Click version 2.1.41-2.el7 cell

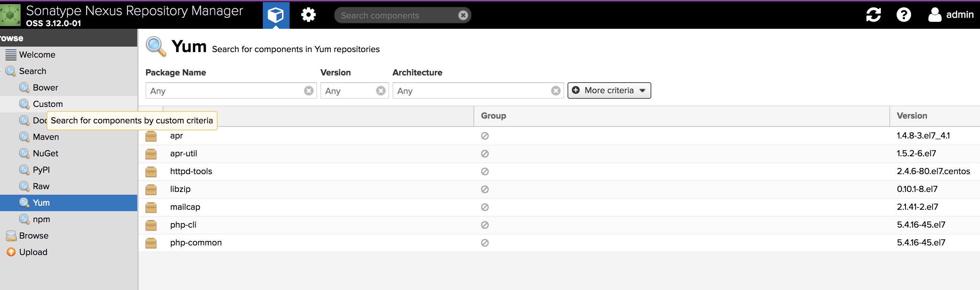click(918, 207)
